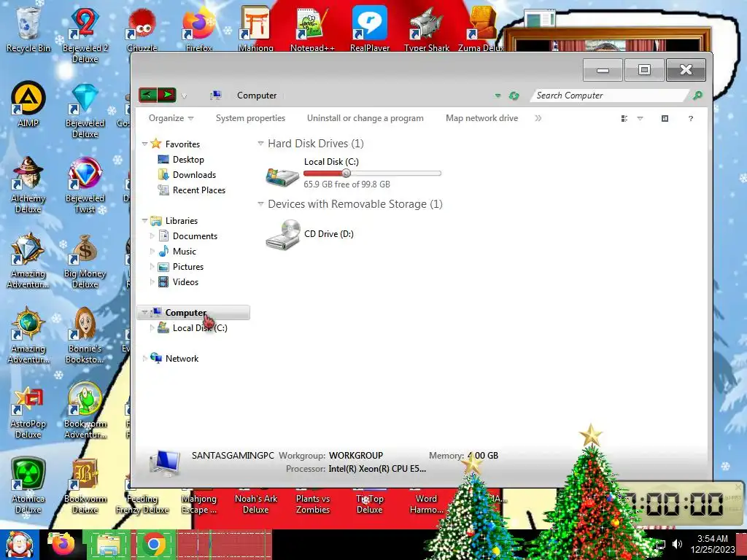Click the Search Computer field
The height and width of the screenshot is (560, 747).
click(x=610, y=96)
